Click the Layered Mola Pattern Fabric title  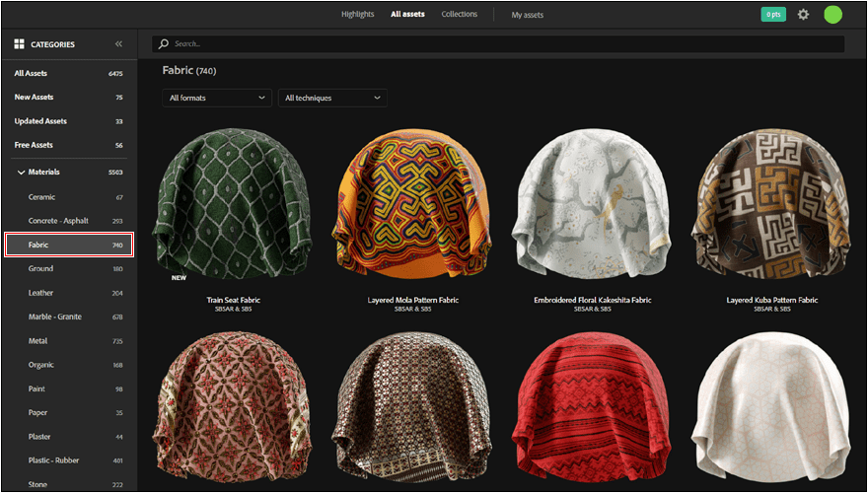point(413,300)
